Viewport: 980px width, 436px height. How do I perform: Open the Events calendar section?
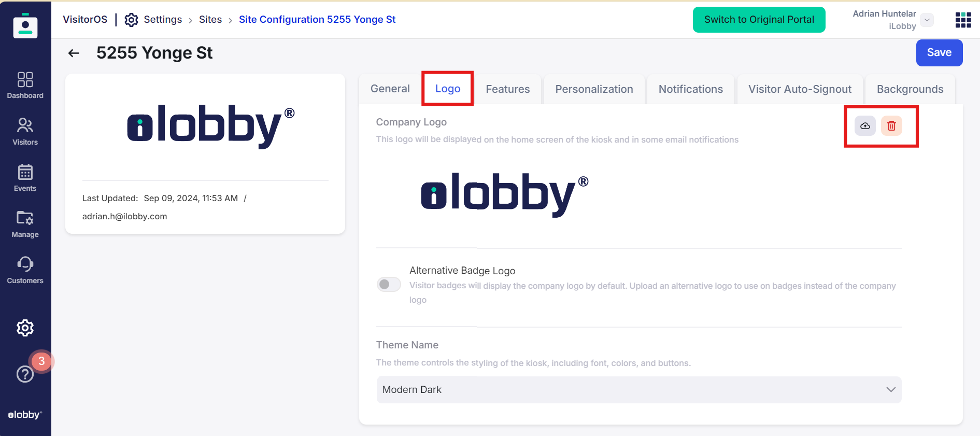point(25,178)
